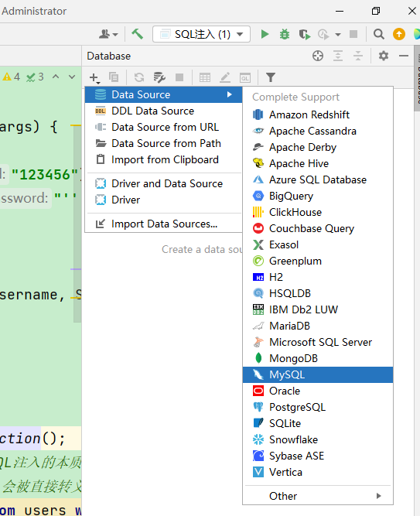Open Search Everywhere magnifier icon
420x516 pixels.
pyautogui.click(x=379, y=34)
